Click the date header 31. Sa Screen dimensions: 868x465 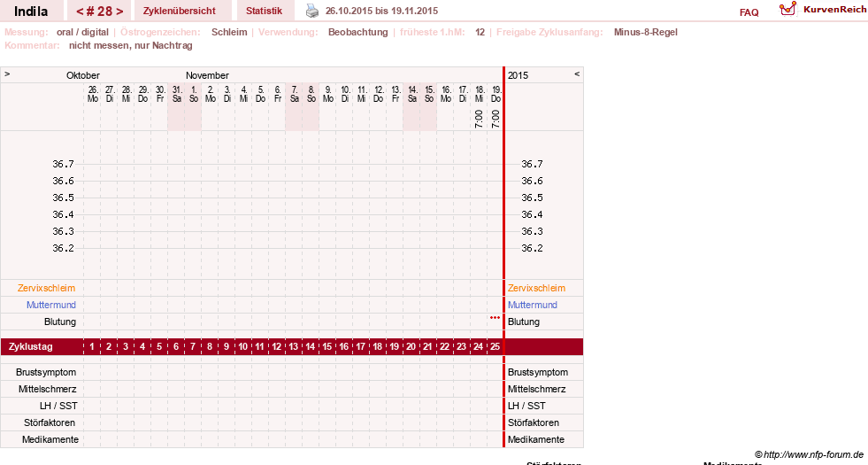(177, 94)
